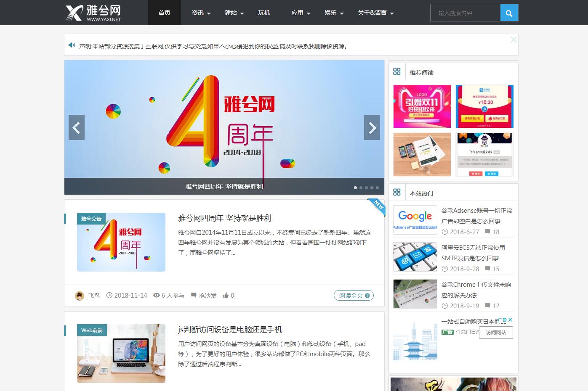Expand the 建站 dropdown menu
588x391 pixels.
coord(234,13)
